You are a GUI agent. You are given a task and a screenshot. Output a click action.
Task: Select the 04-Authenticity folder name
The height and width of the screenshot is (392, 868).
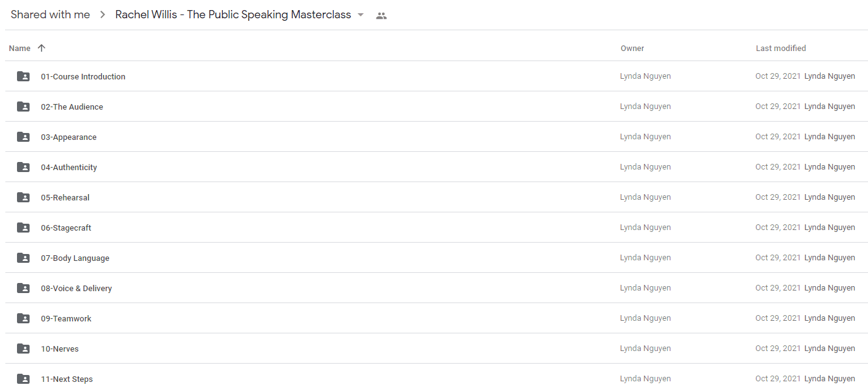point(69,168)
